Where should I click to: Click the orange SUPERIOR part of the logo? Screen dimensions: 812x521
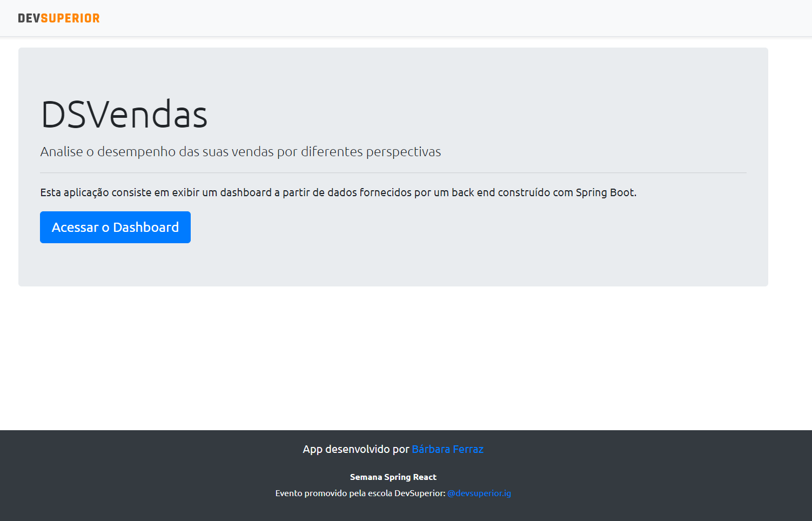(70, 18)
